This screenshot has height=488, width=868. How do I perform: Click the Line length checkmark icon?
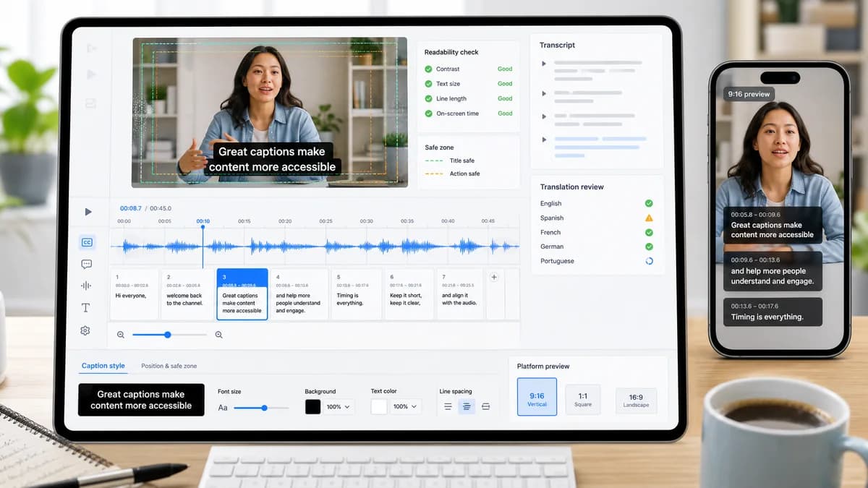[428, 98]
